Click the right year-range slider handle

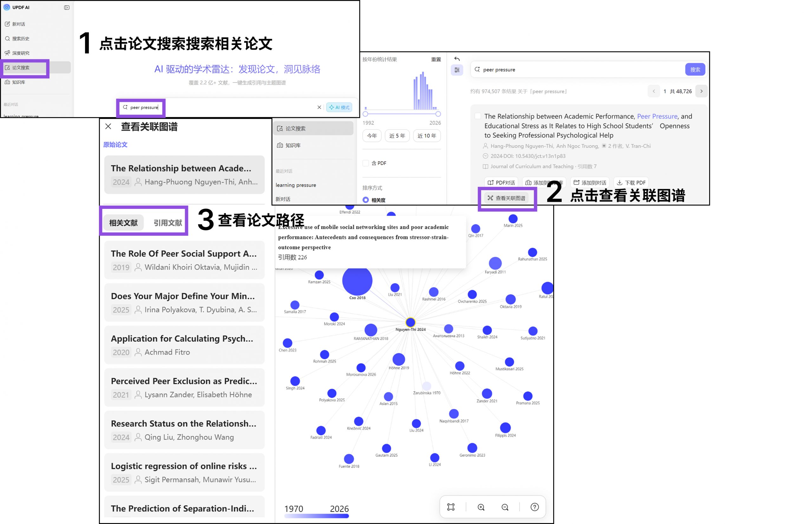click(x=438, y=114)
